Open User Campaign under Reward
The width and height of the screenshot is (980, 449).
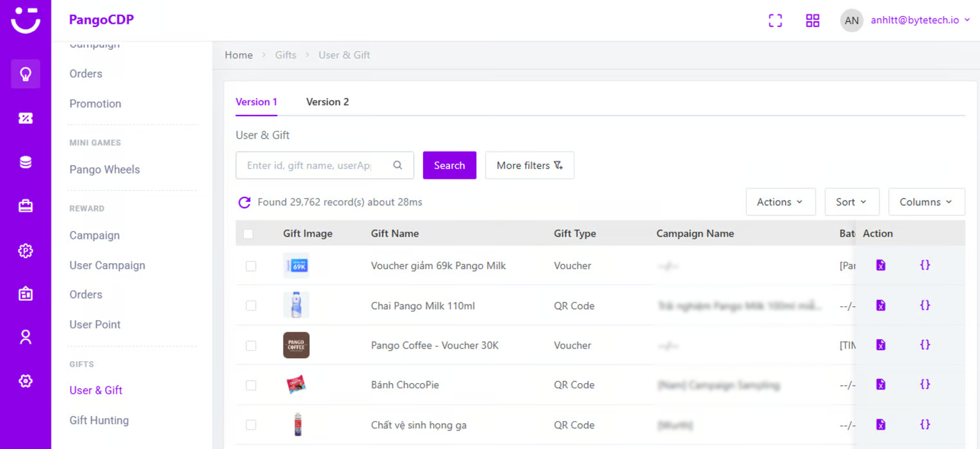[x=107, y=265]
